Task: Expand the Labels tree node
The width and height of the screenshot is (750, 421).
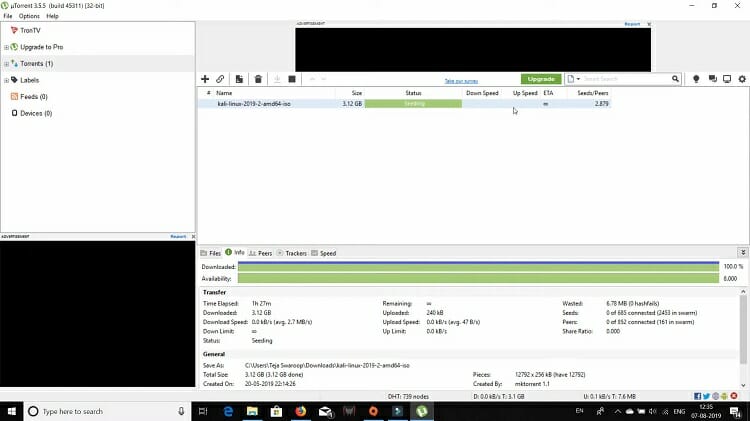Action: tap(6, 80)
